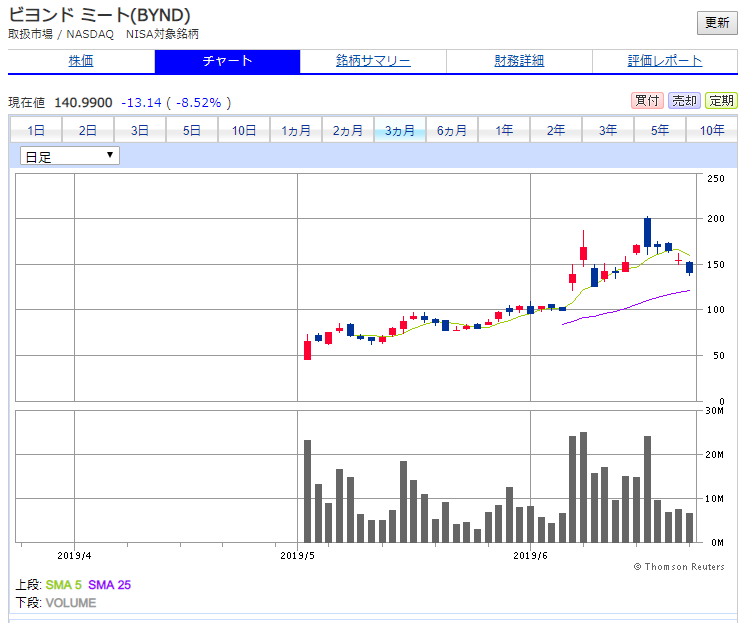
Task: Click the 更新 refresh button
Action: [x=717, y=22]
